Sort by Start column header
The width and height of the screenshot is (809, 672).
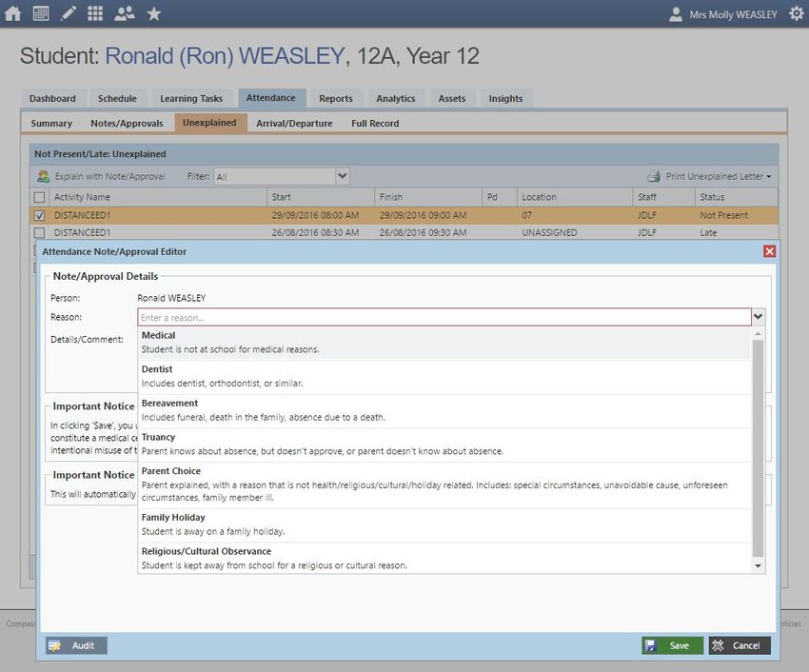(321, 197)
